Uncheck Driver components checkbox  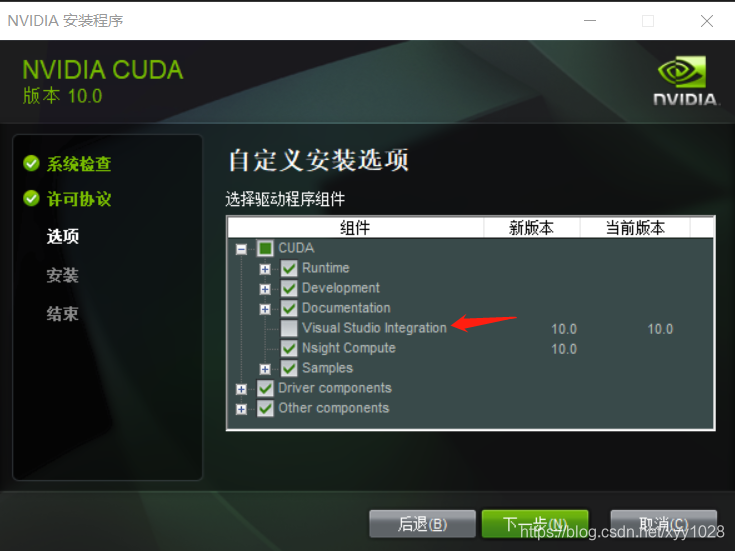[x=265, y=388]
